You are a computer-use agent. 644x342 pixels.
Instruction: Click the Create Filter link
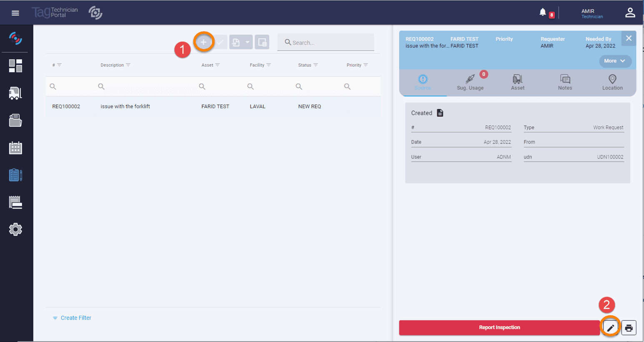pyautogui.click(x=75, y=318)
